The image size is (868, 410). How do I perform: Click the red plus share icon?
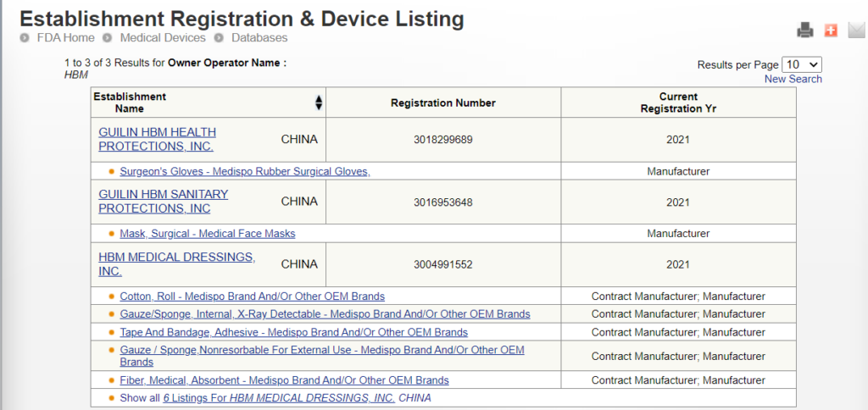click(831, 30)
